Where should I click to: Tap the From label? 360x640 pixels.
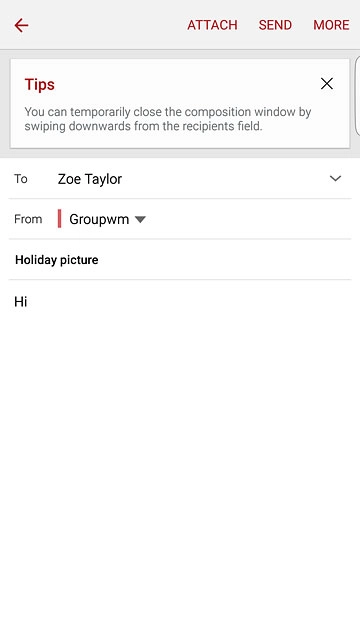point(28,219)
